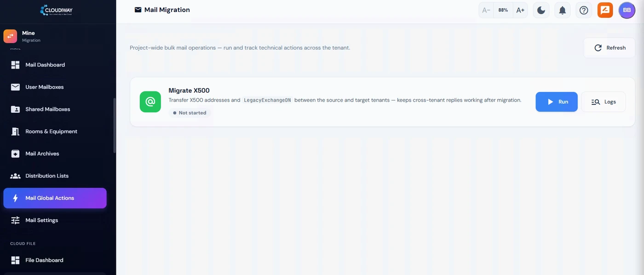Refresh the mail operations list
This screenshot has height=275, width=644.
(x=609, y=48)
